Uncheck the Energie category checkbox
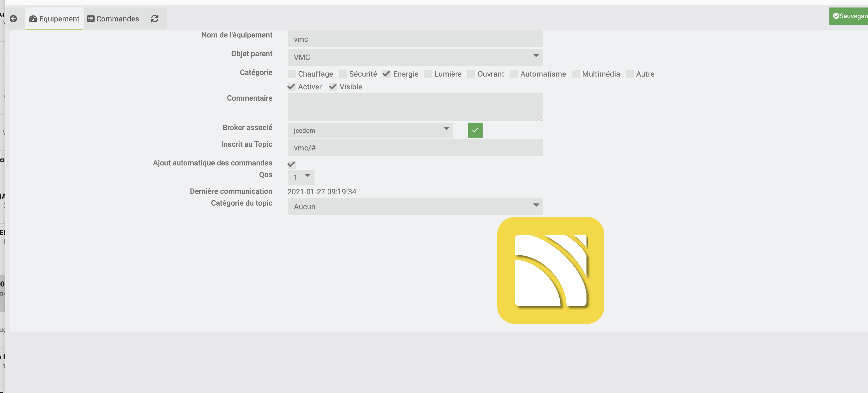This screenshot has width=868, height=393. tap(387, 74)
